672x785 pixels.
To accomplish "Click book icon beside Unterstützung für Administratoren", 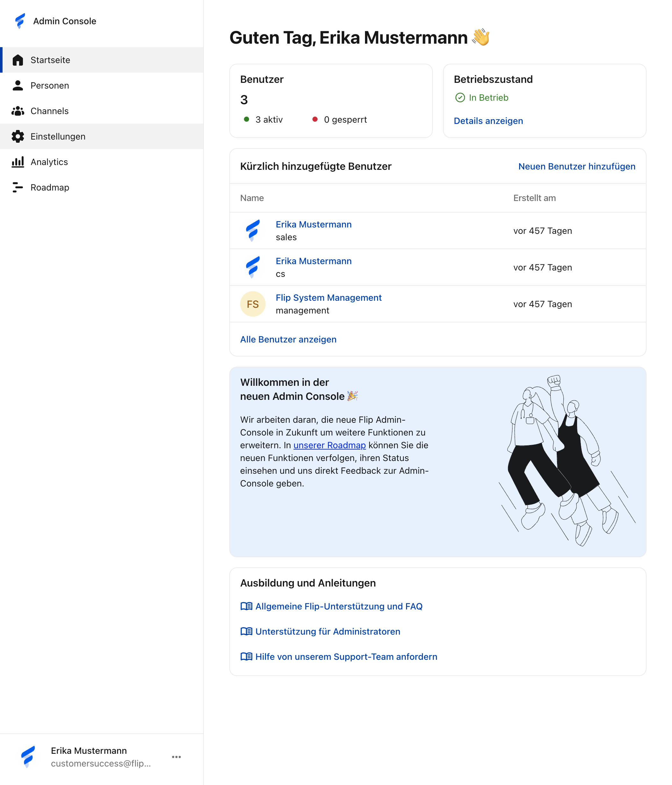I will [246, 631].
